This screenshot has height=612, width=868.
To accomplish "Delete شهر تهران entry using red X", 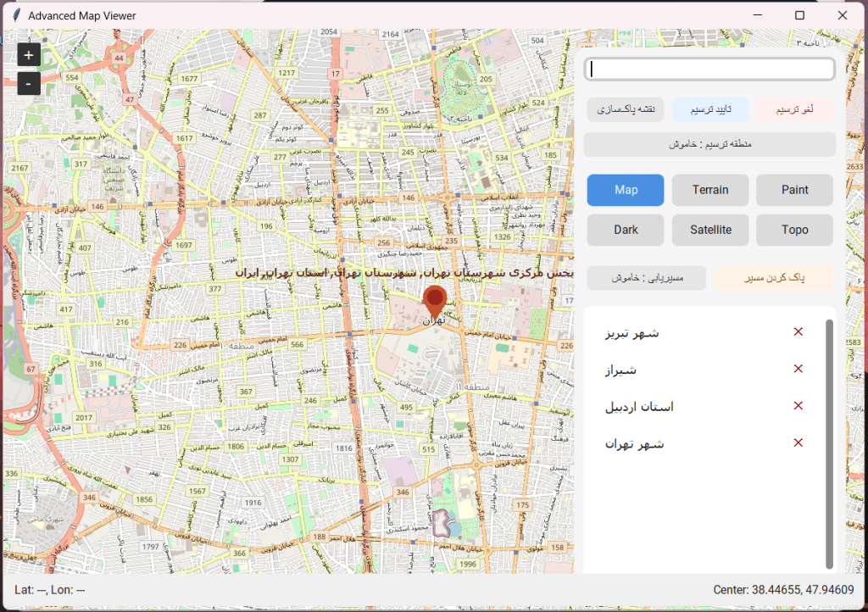I will click(798, 442).
